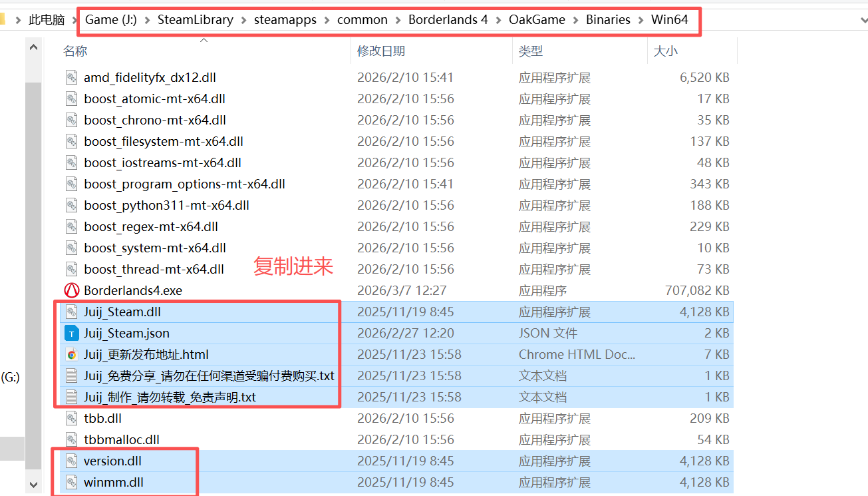Sort by the 大小 column header
This screenshot has width=868, height=496.
(665, 51)
